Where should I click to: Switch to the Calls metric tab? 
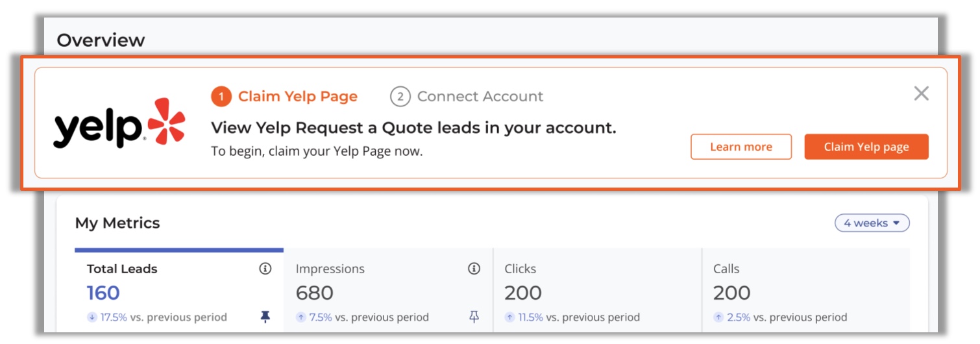pos(806,291)
